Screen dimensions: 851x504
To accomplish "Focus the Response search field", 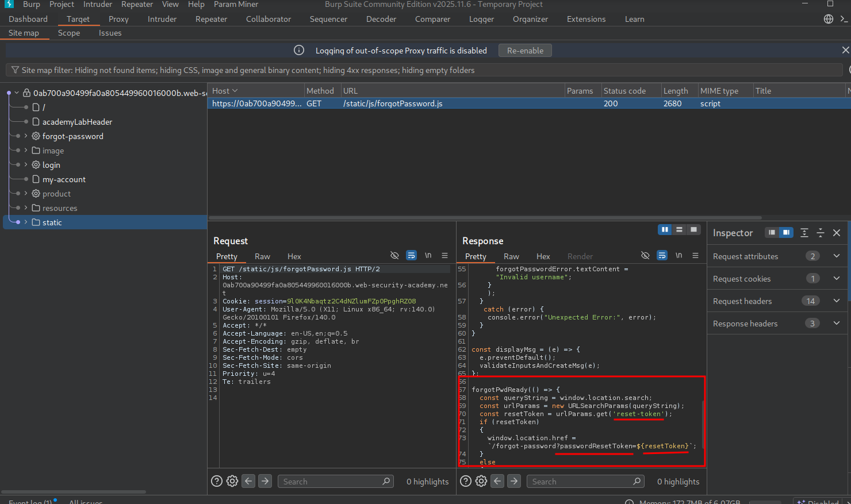I will pyautogui.click(x=585, y=481).
